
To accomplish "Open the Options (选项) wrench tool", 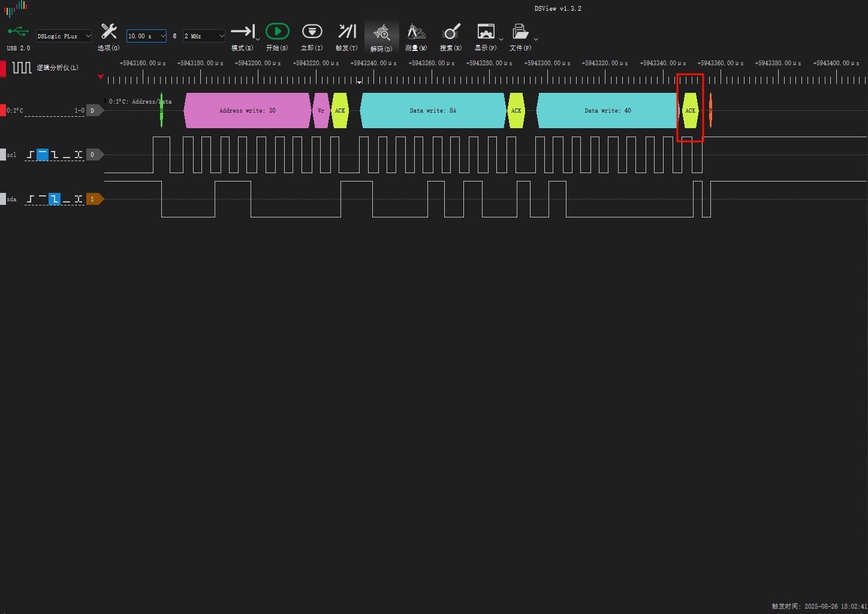I will click(x=108, y=32).
